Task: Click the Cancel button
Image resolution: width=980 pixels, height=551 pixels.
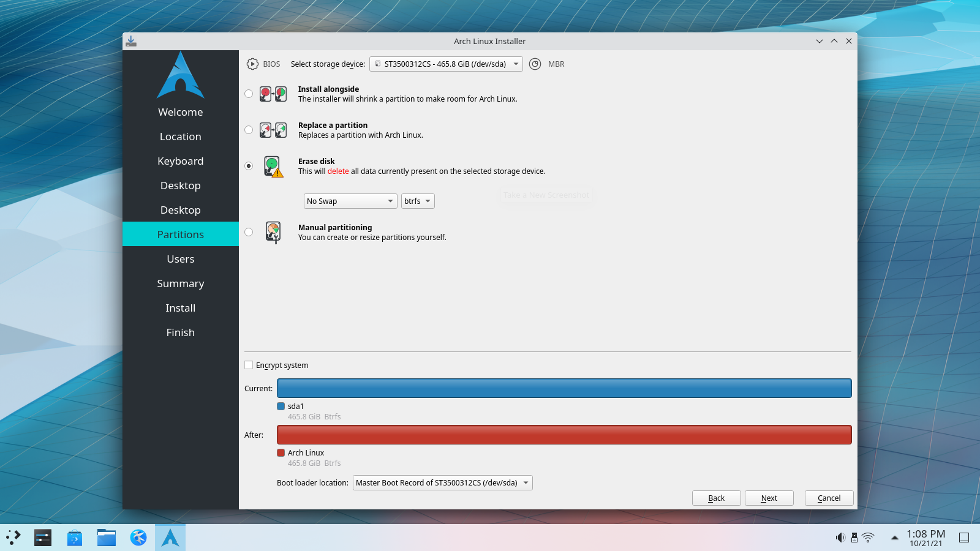Action: tap(829, 498)
